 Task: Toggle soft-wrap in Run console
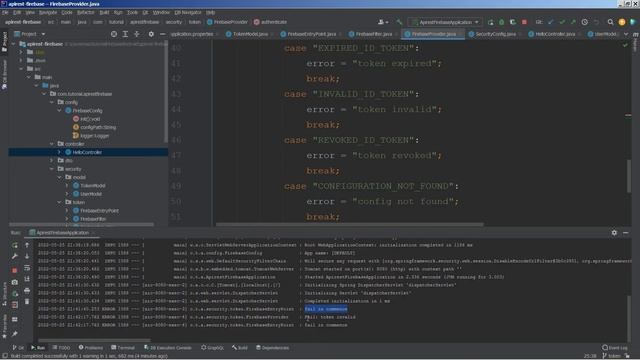pos(27,268)
